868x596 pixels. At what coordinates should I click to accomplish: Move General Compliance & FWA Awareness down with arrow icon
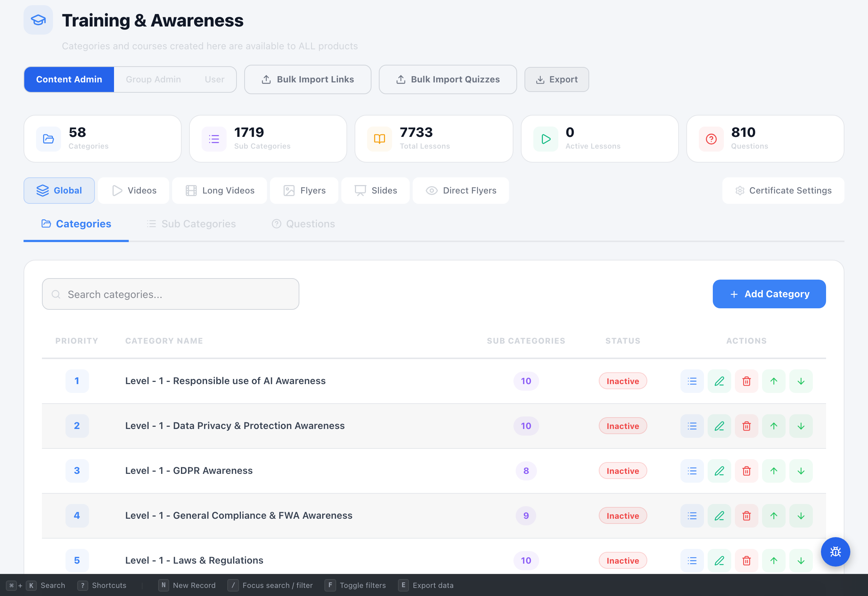[x=801, y=516]
